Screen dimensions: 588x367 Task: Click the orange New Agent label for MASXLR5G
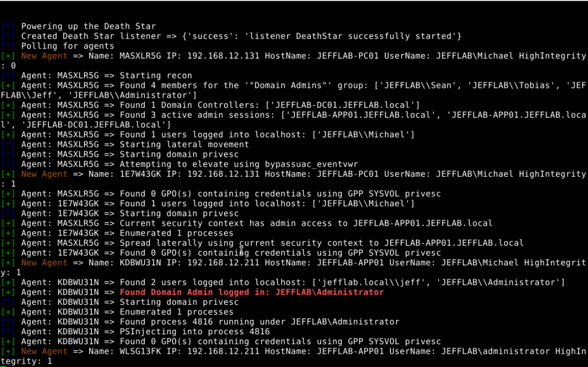pos(44,56)
